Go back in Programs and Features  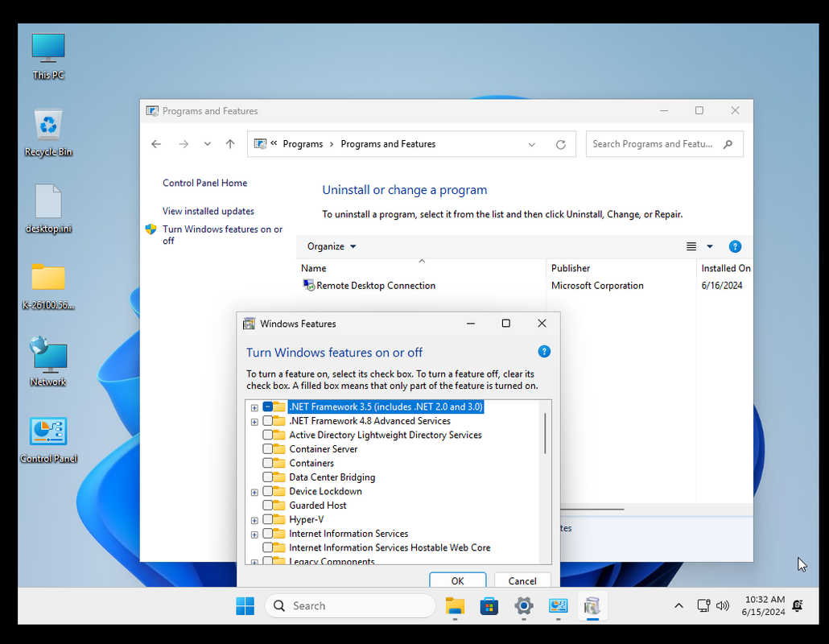[156, 144]
